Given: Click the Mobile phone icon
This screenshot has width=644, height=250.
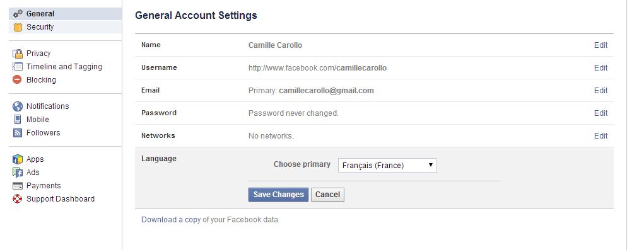Looking at the screenshot, I should pos(18,120).
